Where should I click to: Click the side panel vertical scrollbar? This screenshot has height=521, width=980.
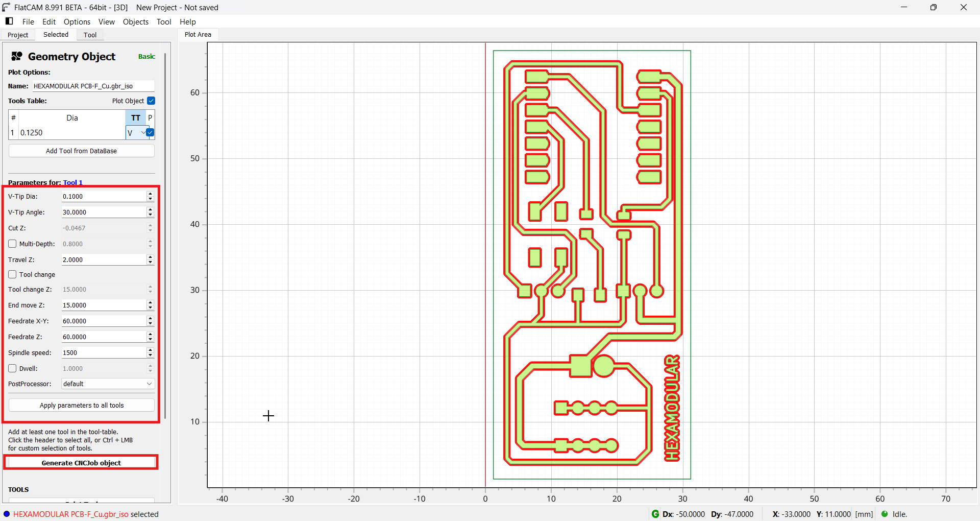[x=165, y=235]
